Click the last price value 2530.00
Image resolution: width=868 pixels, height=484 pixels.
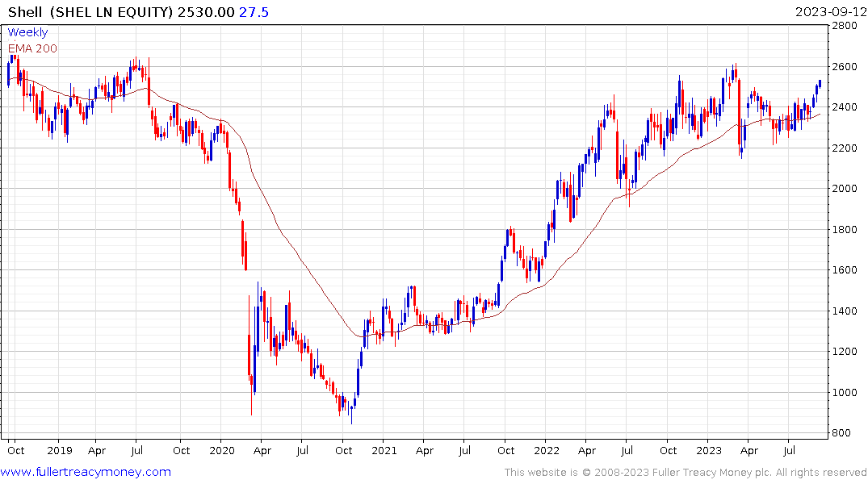click(207, 12)
